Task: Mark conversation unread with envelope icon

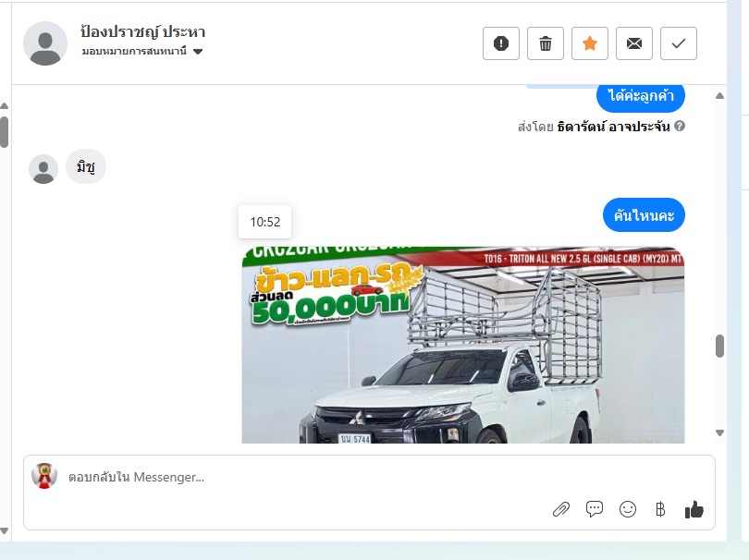Action: pos(634,43)
